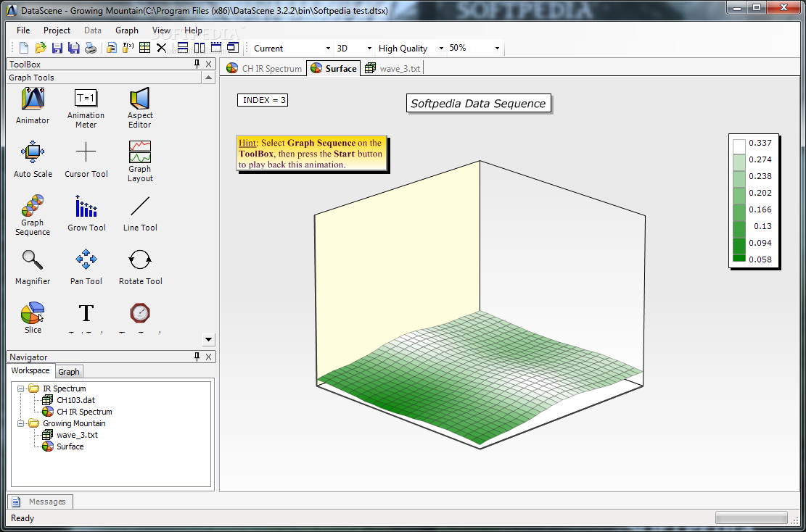Select the Animation Meter tool
806x532 pixels.
(x=86, y=108)
